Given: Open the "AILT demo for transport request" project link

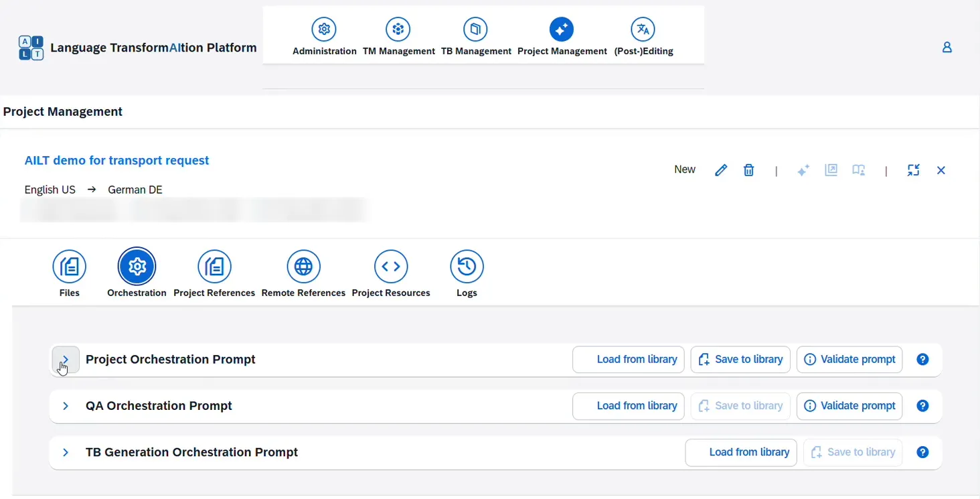Looking at the screenshot, I should coord(117,161).
